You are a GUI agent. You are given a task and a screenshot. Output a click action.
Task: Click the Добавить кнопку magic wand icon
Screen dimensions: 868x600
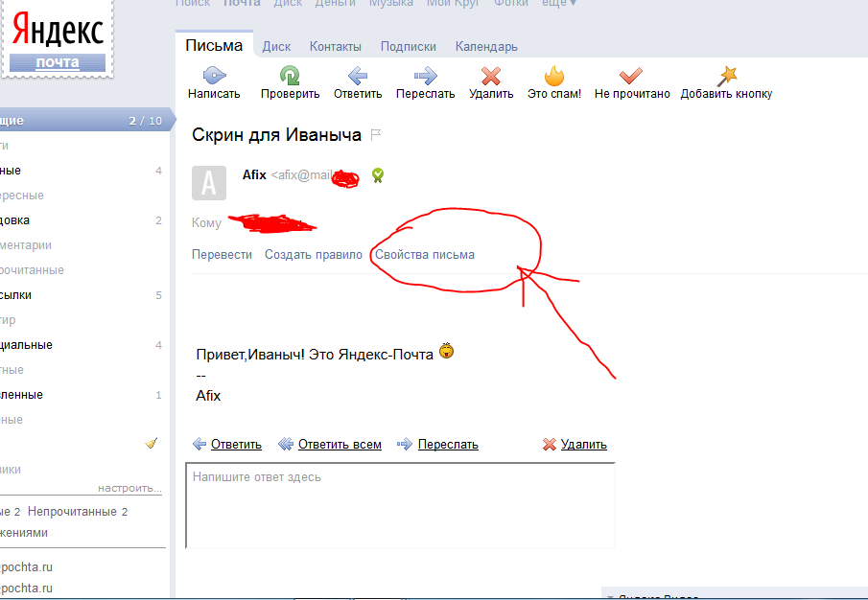727,75
